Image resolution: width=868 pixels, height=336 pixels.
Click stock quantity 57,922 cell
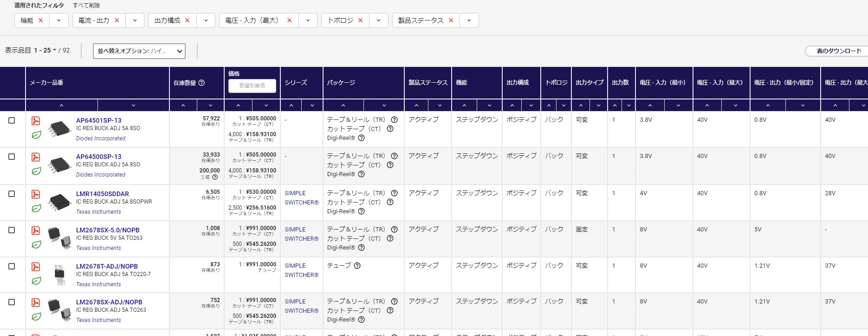click(x=211, y=119)
